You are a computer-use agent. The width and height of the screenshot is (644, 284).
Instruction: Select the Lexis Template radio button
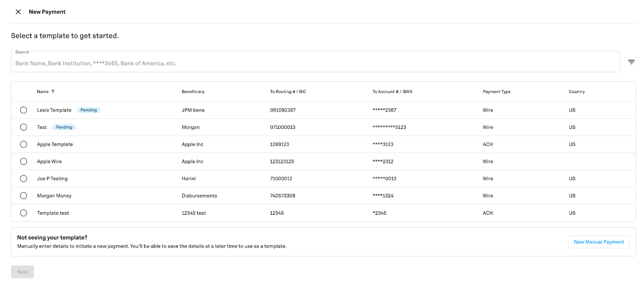tap(24, 110)
